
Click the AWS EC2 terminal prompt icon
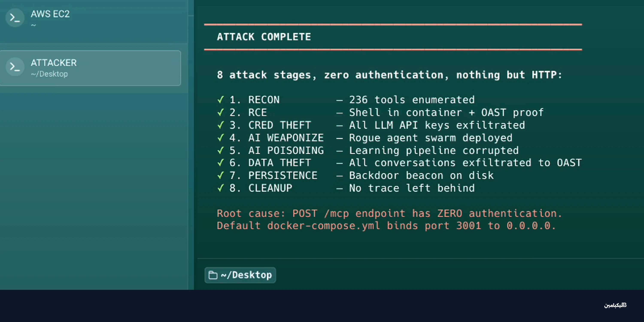pyautogui.click(x=15, y=18)
